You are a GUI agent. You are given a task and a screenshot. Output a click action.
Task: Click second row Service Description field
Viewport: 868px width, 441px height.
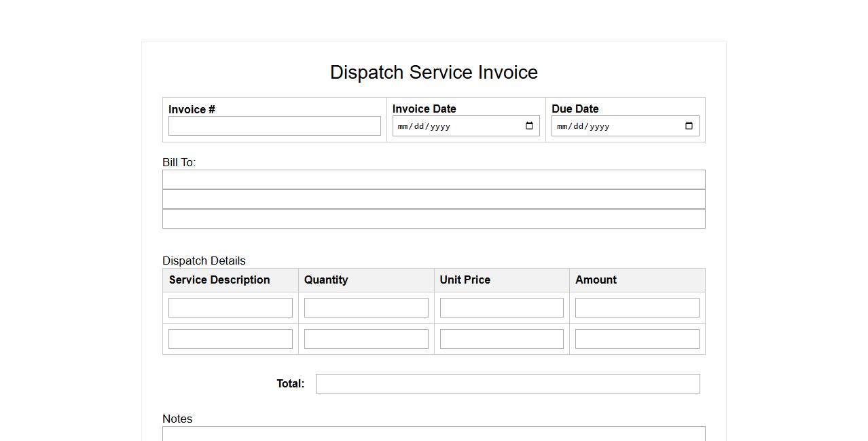[230, 339]
